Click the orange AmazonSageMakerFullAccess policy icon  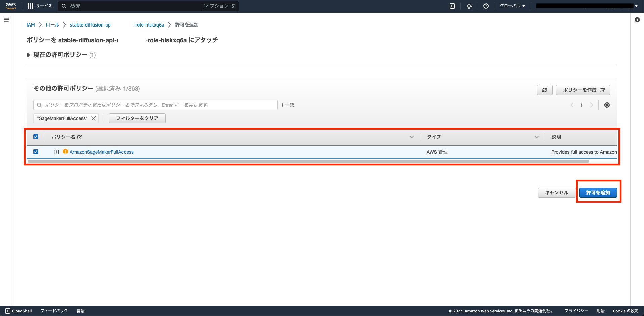pyautogui.click(x=65, y=152)
